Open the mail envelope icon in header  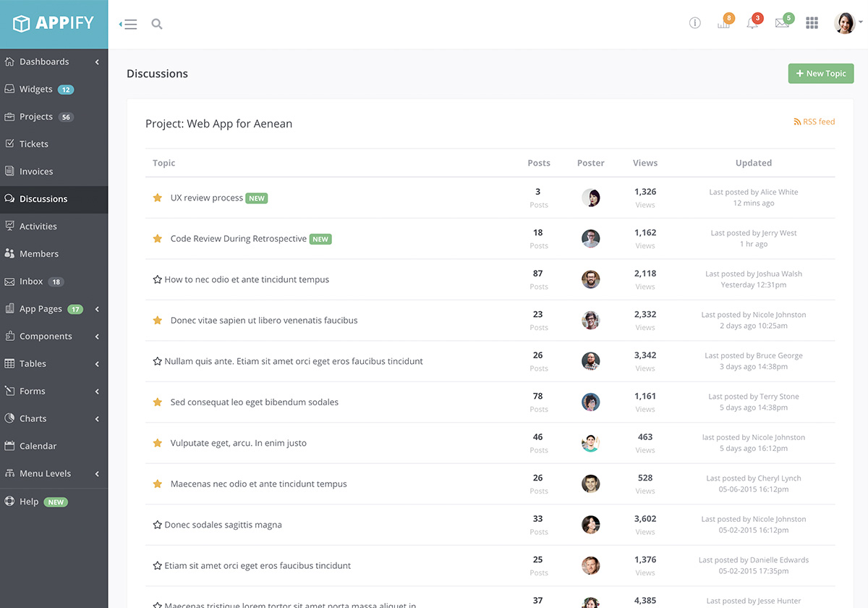(782, 23)
